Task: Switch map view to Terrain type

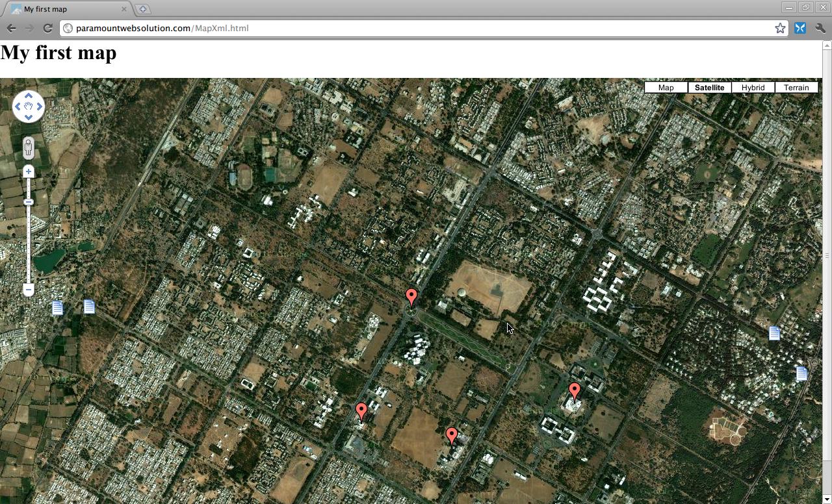Action: (796, 88)
